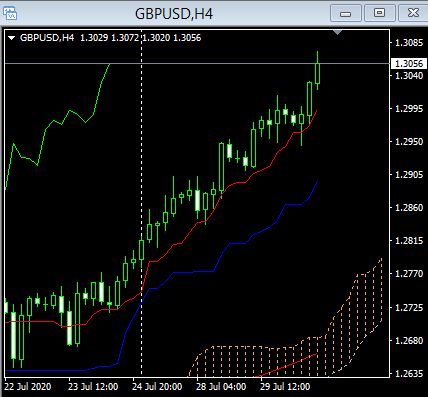Click the 23 Jul 12:00 time label

point(93,387)
